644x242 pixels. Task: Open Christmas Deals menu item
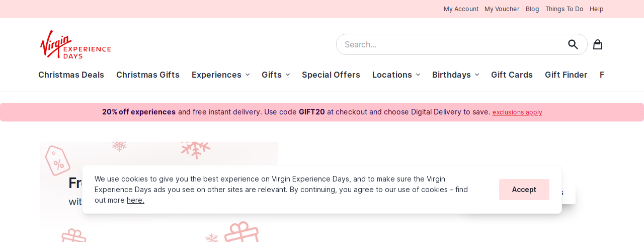(x=71, y=75)
